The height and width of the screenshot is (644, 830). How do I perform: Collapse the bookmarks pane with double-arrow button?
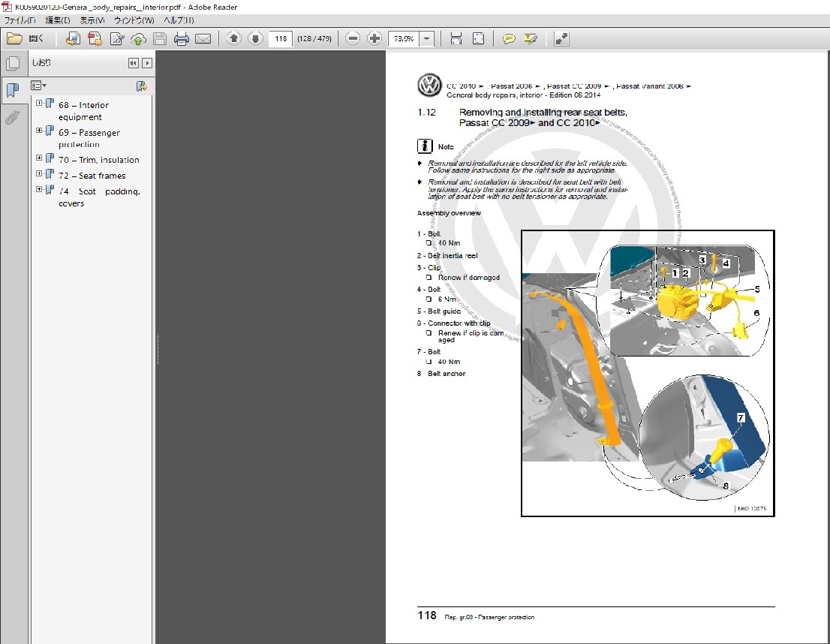[134, 63]
